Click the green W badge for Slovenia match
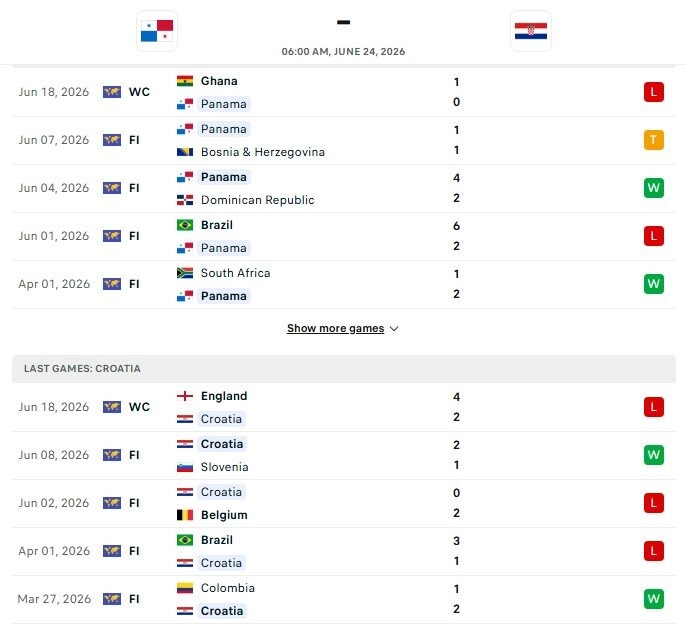This screenshot has height=626, width=686. [x=654, y=455]
